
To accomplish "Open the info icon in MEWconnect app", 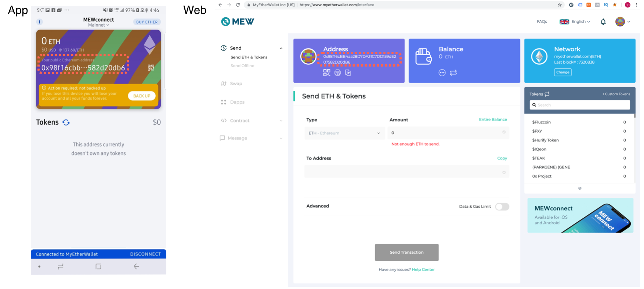I will [x=40, y=22].
